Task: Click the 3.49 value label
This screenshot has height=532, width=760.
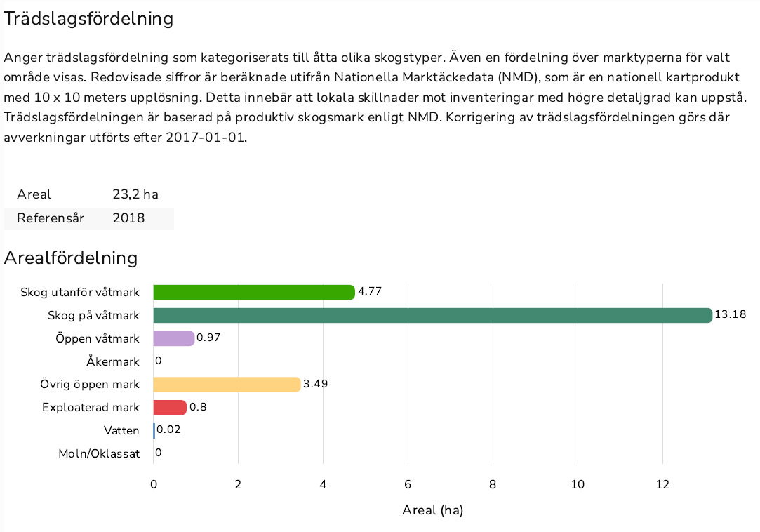Action: pos(316,384)
